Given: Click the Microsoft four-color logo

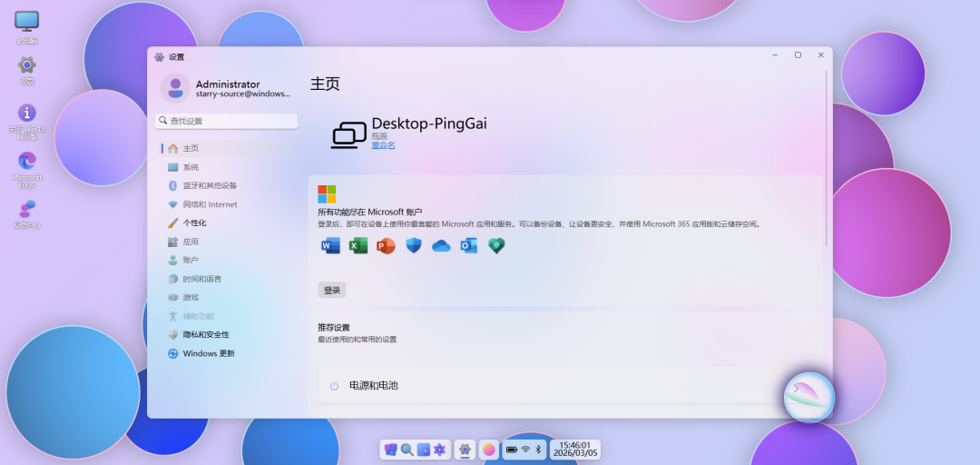Looking at the screenshot, I should tap(327, 194).
